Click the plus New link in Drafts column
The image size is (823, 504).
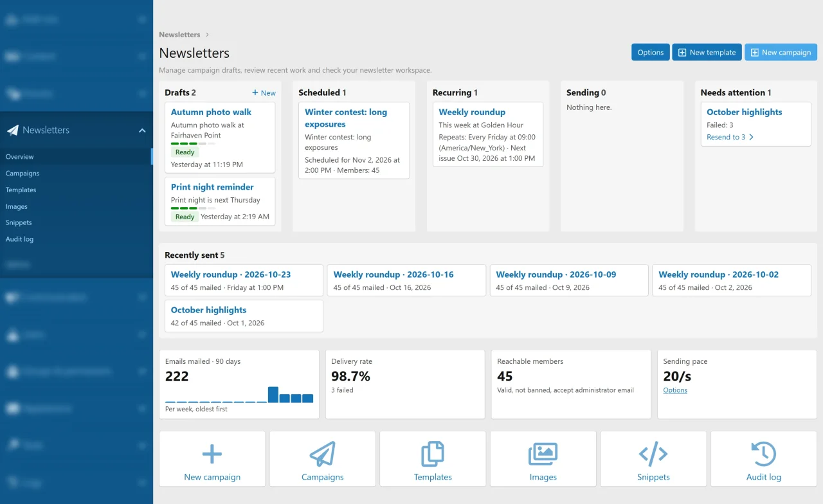tap(264, 93)
